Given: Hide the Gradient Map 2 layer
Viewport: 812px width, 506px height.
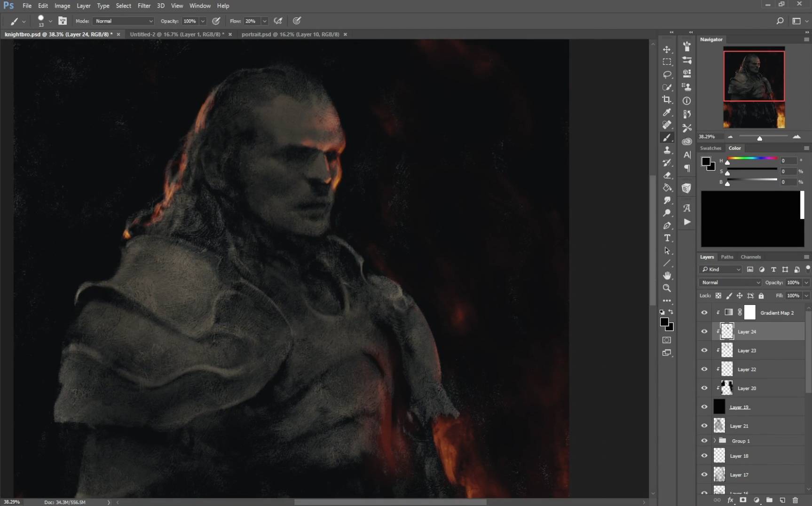Looking at the screenshot, I should point(704,312).
